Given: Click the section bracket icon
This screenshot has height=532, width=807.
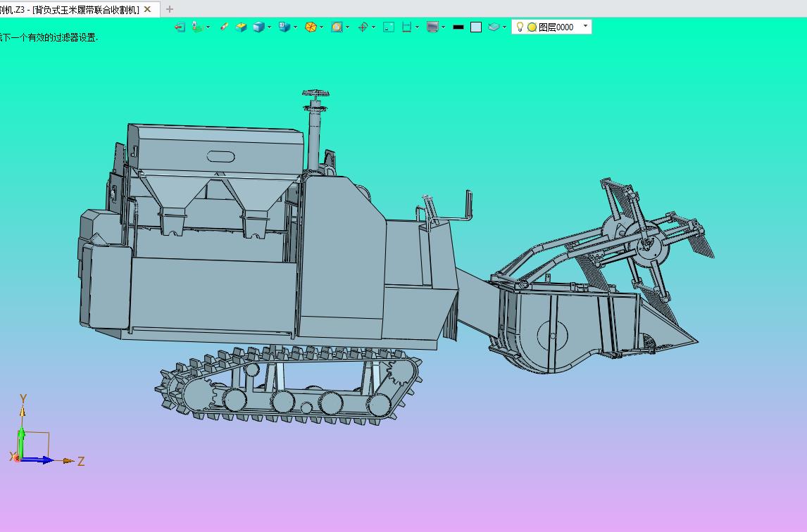Looking at the screenshot, I should (x=406, y=27).
